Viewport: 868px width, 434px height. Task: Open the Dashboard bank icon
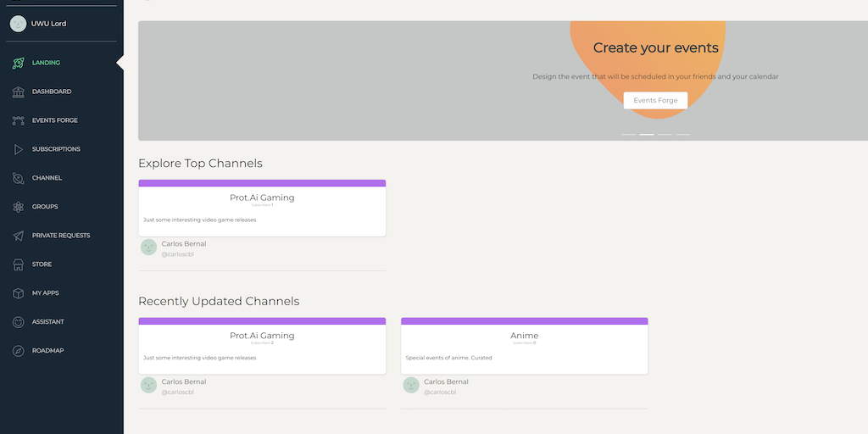click(18, 92)
